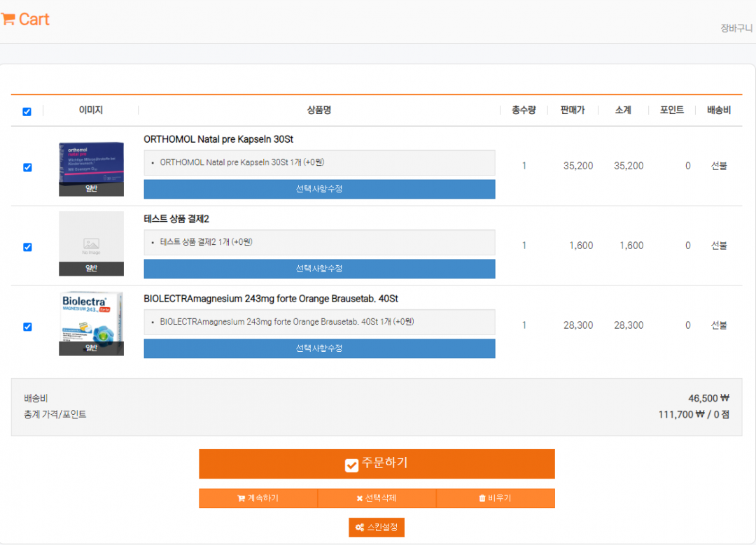The image size is (756, 545).
Task: Click option text 테스트 상품 결제2 1개 (+0원)
Action: click(206, 242)
